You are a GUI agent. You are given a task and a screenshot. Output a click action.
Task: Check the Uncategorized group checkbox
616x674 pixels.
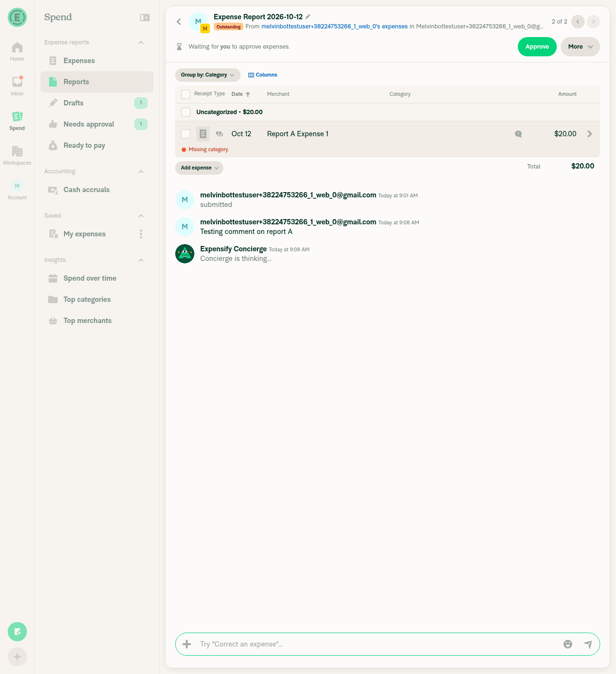186,112
